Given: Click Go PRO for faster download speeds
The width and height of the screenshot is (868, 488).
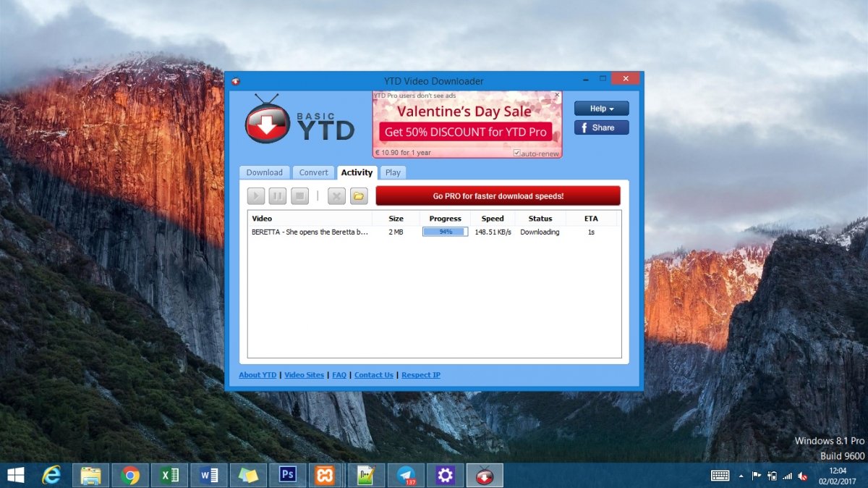Looking at the screenshot, I should (x=498, y=195).
